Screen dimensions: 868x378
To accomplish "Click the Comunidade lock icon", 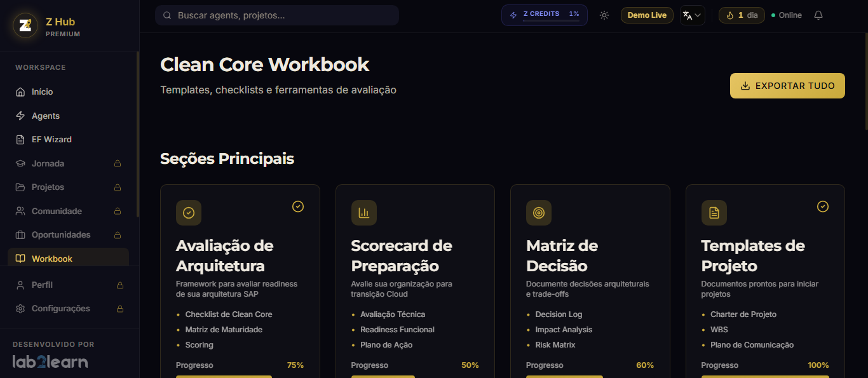I will (x=118, y=211).
